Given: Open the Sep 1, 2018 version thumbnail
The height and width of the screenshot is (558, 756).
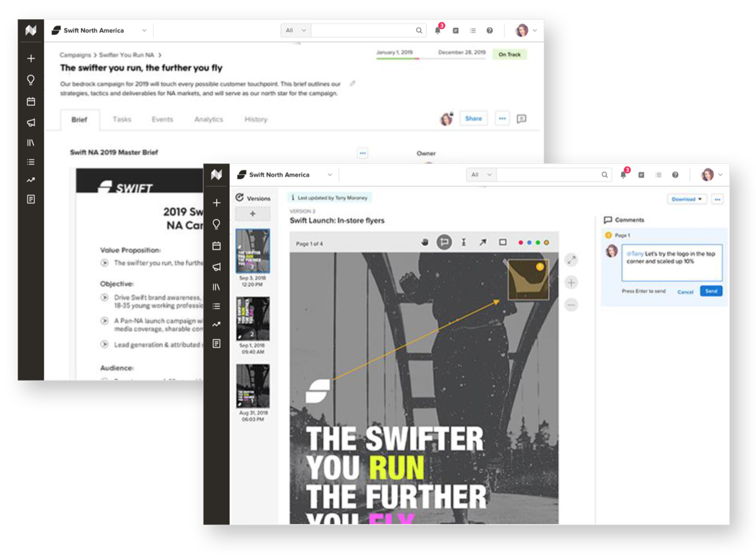Looking at the screenshot, I should pyautogui.click(x=253, y=318).
